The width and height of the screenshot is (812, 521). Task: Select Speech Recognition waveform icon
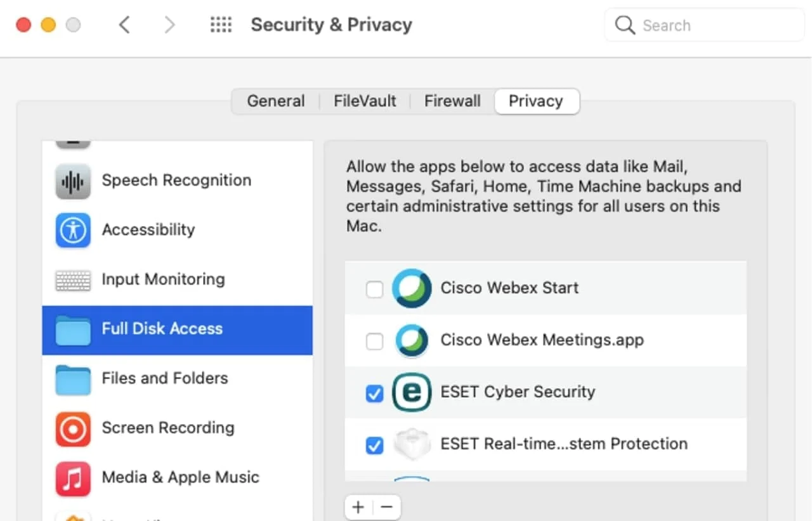[x=73, y=181]
